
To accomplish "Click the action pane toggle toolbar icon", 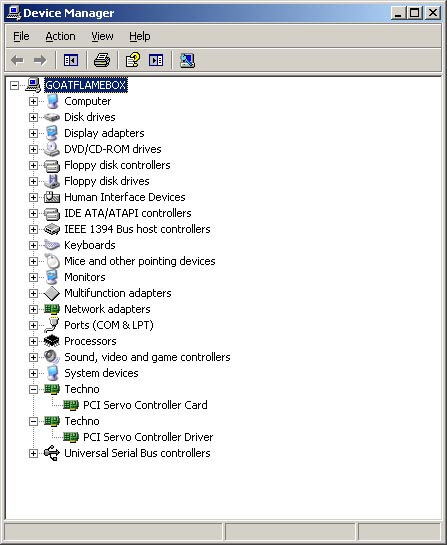I will (156, 60).
